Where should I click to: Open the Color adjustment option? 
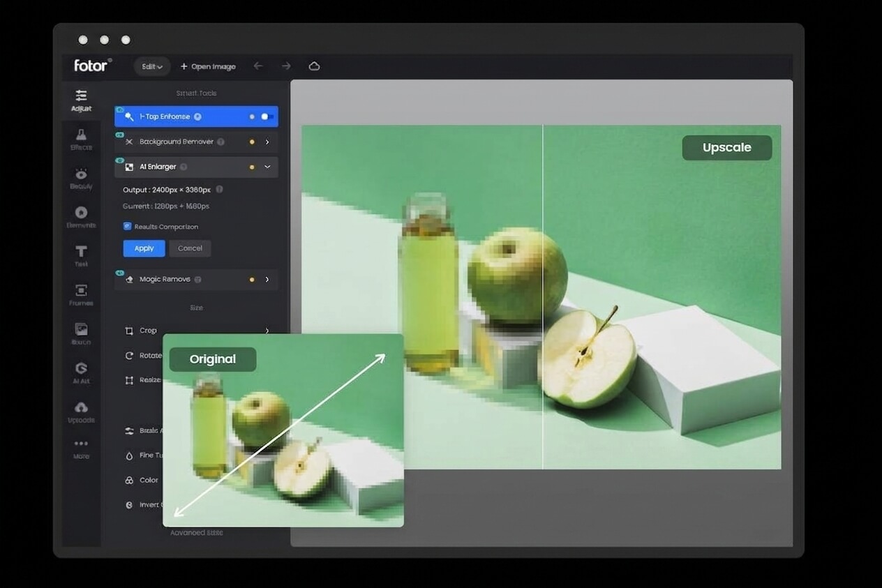click(142, 480)
